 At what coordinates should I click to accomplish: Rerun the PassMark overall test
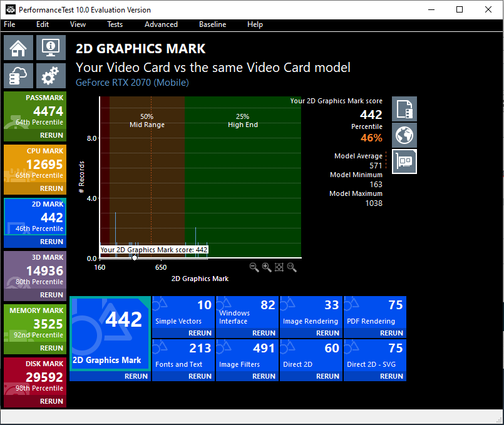(x=51, y=135)
